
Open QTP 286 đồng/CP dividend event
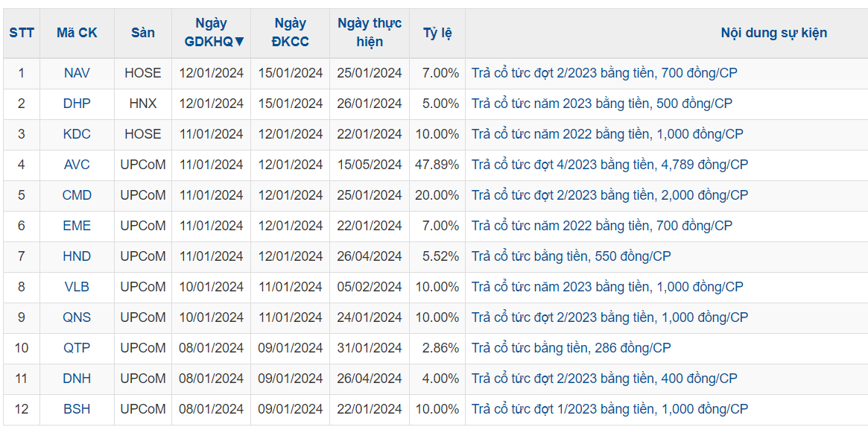coord(571,348)
